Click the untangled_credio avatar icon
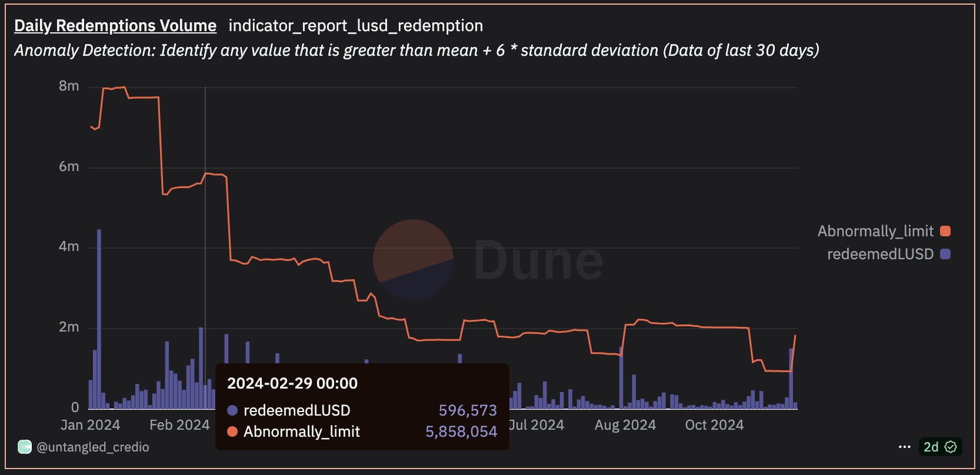This screenshot has height=475, width=980. 24,447
